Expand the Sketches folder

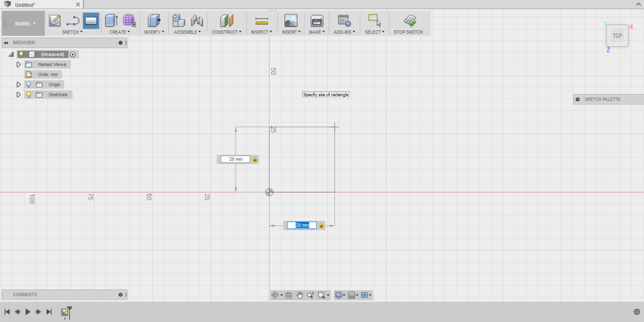tap(19, 94)
